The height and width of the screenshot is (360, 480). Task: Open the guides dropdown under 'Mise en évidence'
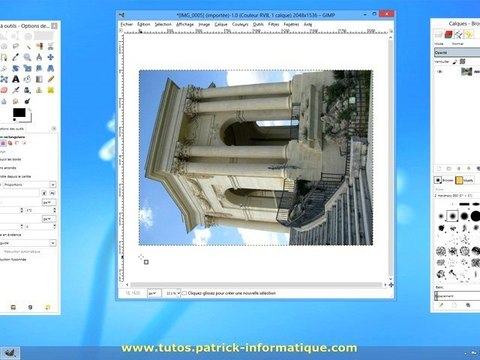(x=28, y=243)
